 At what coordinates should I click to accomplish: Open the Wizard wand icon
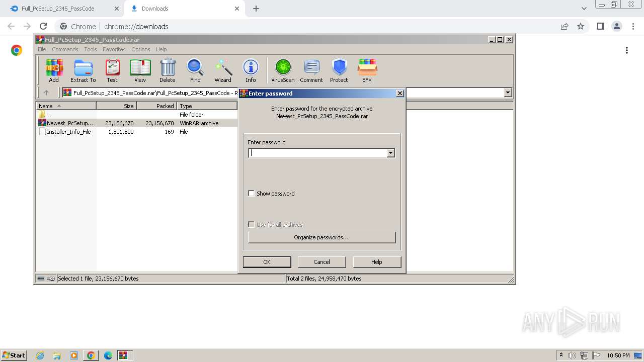[223, 70]
